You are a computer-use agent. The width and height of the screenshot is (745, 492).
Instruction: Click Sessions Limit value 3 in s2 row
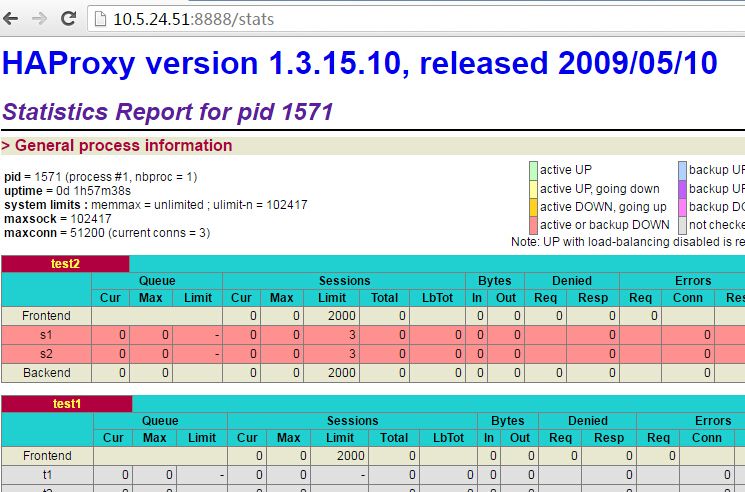pos(332,354)
